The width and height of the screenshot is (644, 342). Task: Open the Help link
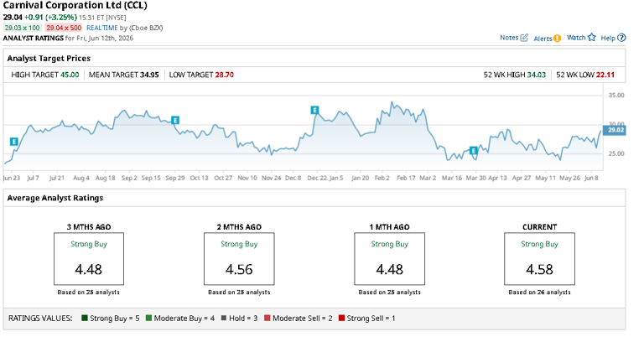click(608, 39)
